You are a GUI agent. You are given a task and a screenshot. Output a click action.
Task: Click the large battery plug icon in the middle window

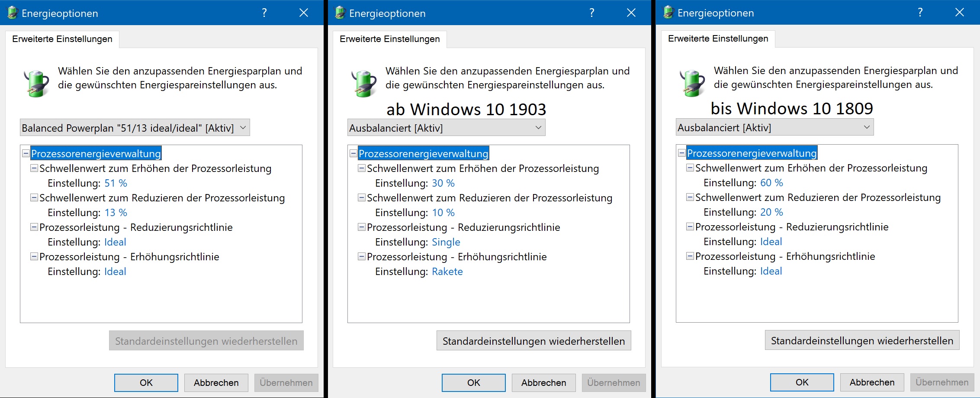[x=364, y=83]
